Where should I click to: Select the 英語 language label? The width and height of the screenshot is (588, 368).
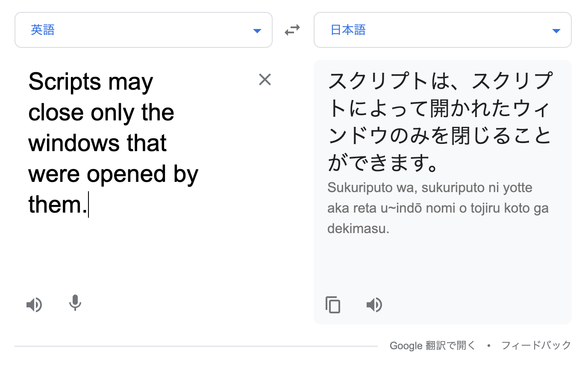43,30
